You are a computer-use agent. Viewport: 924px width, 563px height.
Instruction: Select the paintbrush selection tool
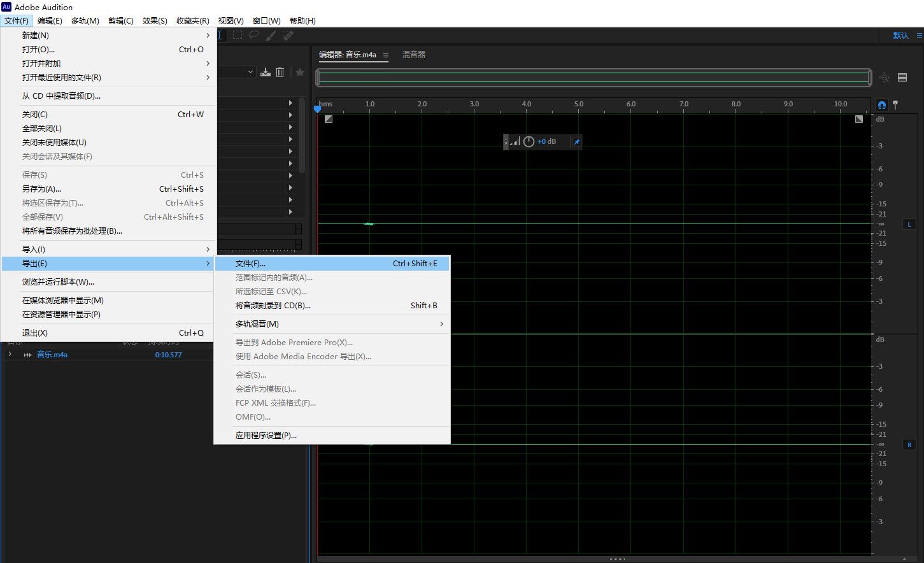271,35
